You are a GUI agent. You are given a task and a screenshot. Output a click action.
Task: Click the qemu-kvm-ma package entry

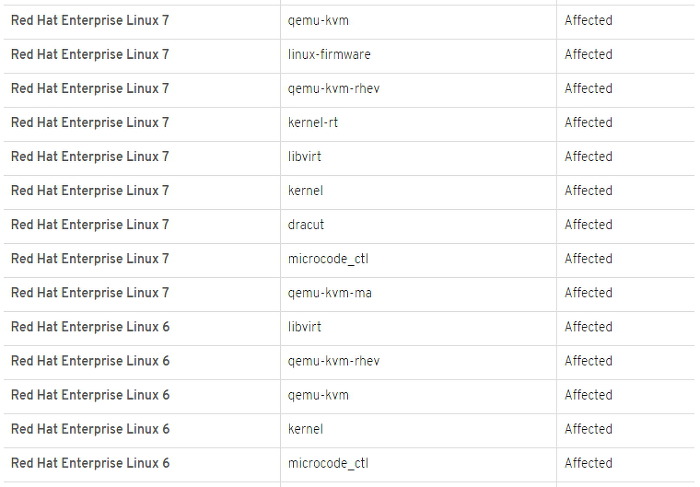(329, 293)
